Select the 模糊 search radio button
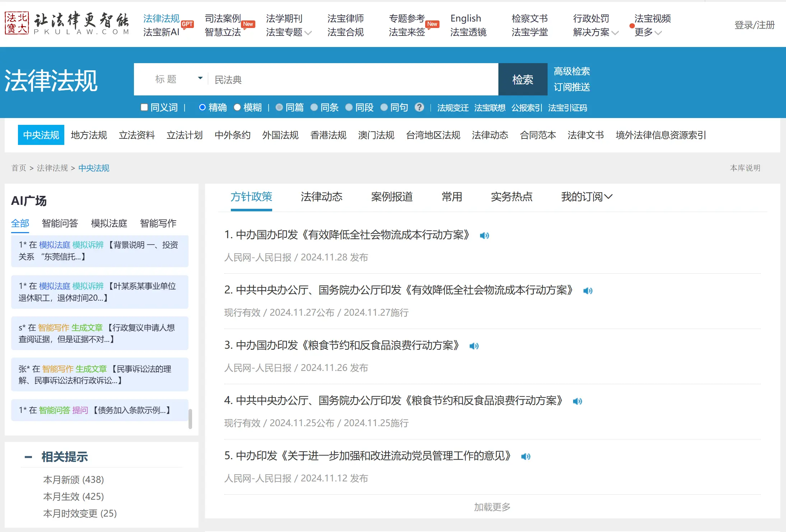786x532 pixels. point(237,107)
